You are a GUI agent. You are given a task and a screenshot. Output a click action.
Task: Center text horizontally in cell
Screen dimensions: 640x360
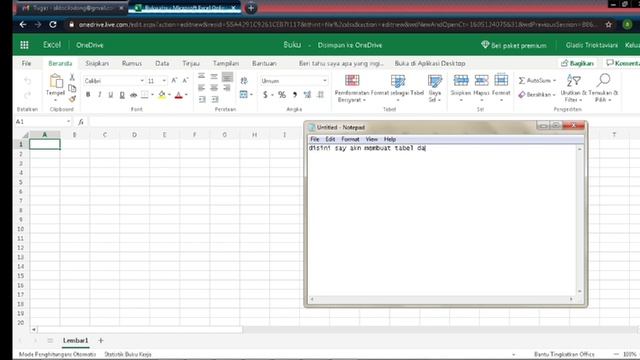pyautogui.click(x=214, y=88)
